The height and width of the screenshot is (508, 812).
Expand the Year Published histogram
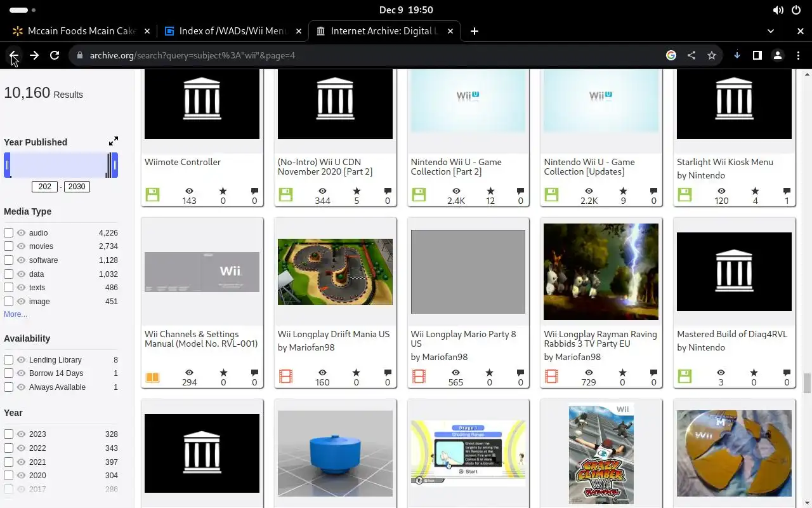click(x=114, y=141)
